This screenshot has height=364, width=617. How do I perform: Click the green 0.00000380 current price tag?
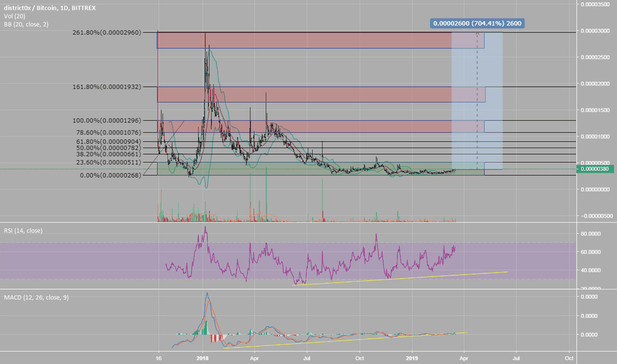click(x=595, y=169)
